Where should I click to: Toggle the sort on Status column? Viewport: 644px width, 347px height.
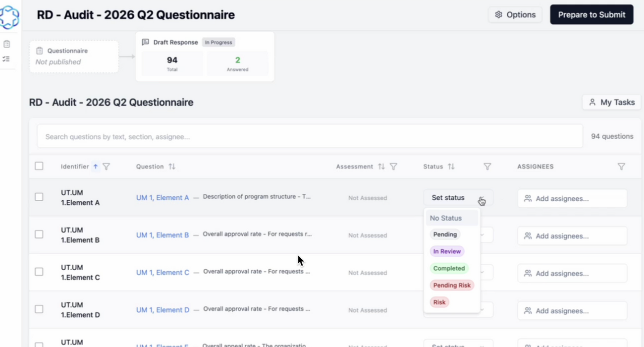[x=451, y=167]
